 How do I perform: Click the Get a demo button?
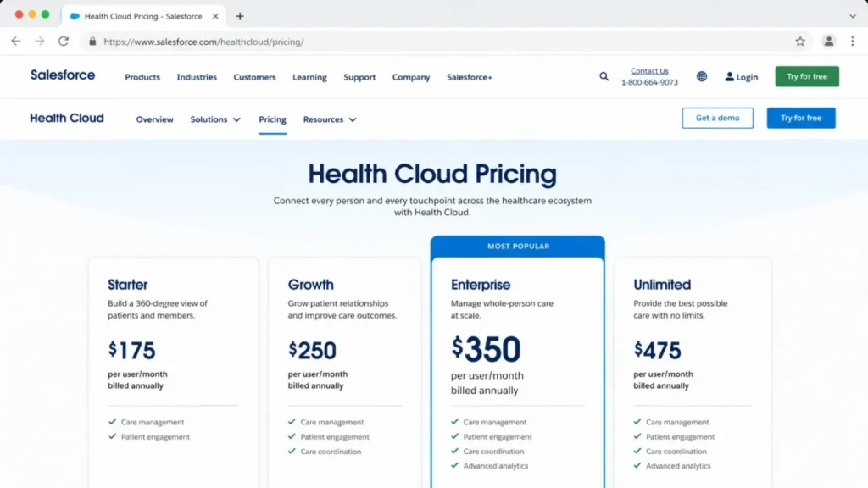click(717, 118)
